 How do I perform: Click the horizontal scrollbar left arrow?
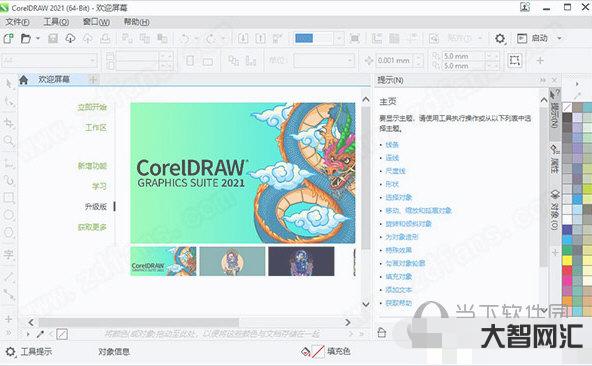(x=31, y=322)
